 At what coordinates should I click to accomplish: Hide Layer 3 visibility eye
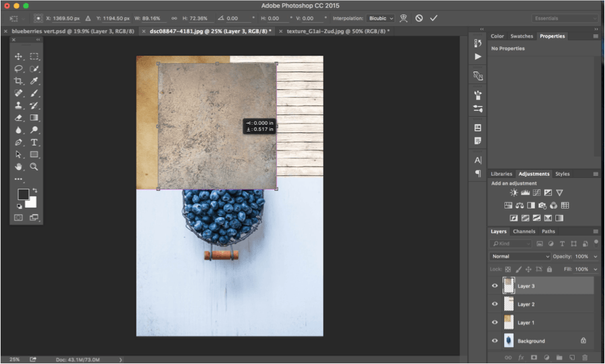point(495,285)
